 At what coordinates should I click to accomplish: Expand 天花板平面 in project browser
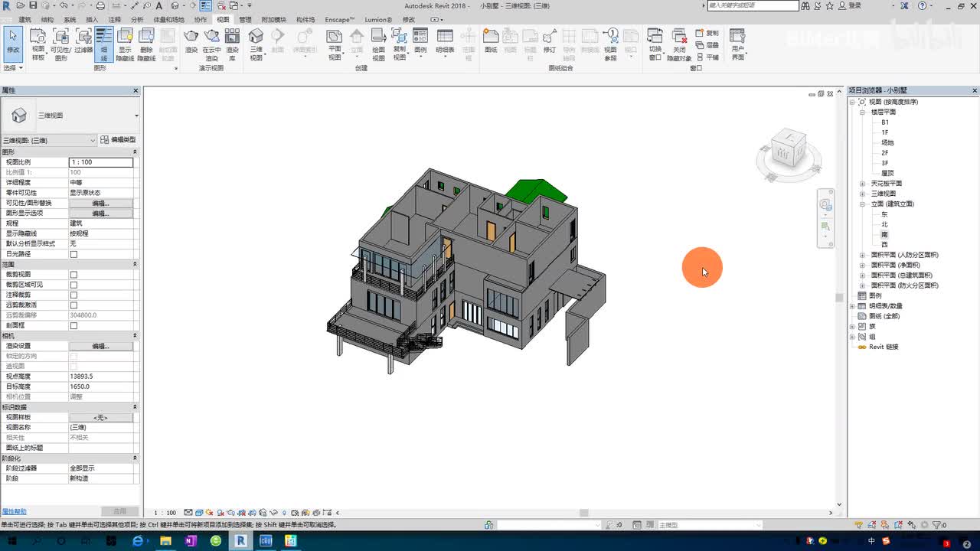(x=862, y=184)
